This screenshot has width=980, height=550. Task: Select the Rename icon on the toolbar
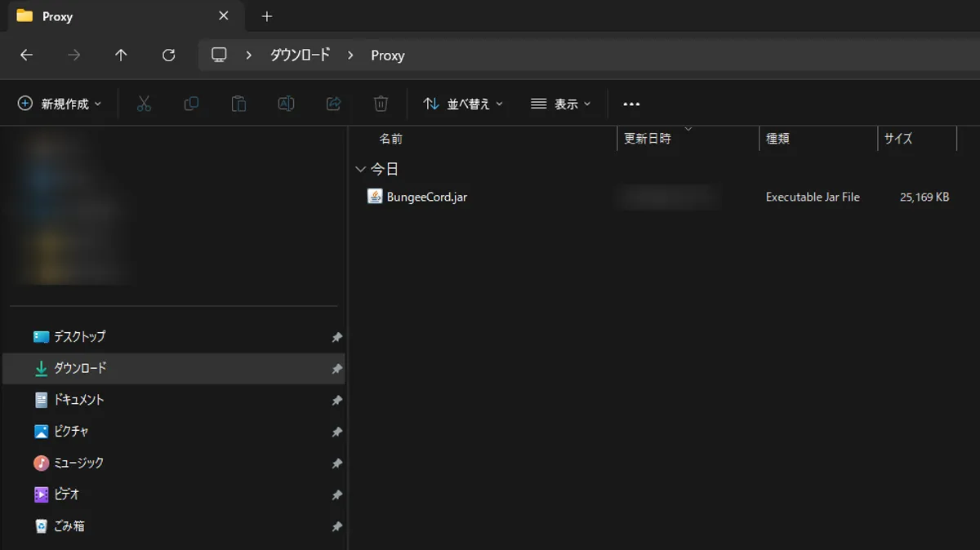click(x=286, y=103)
